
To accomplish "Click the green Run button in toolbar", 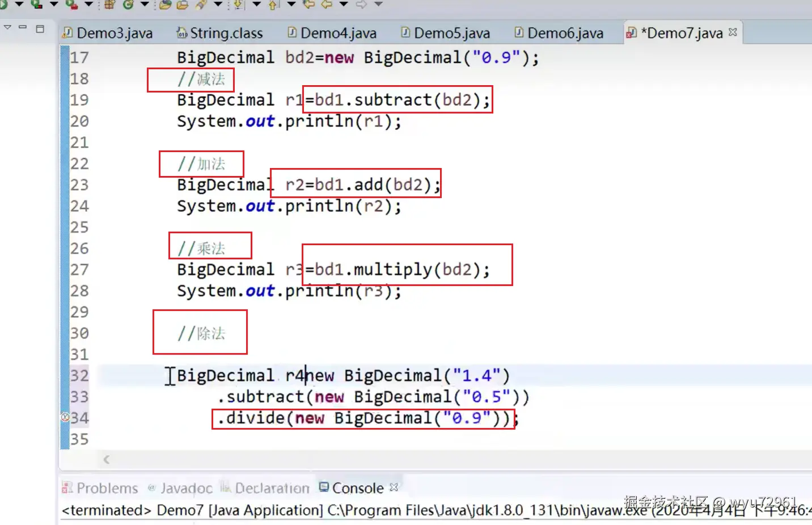I will tap(3, 4).
